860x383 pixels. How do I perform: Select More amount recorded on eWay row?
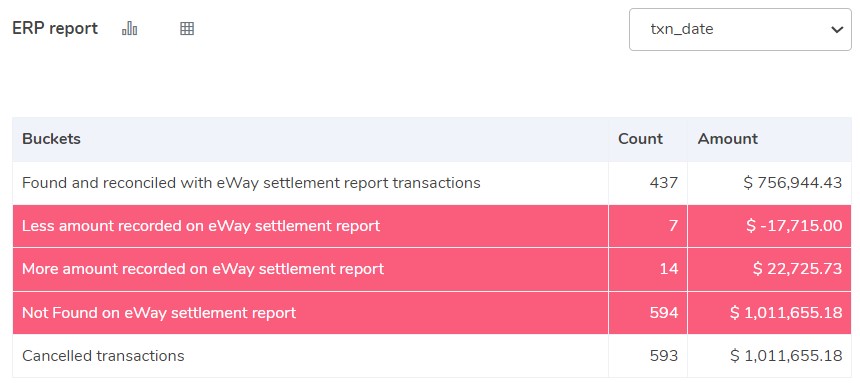point(432,269)
